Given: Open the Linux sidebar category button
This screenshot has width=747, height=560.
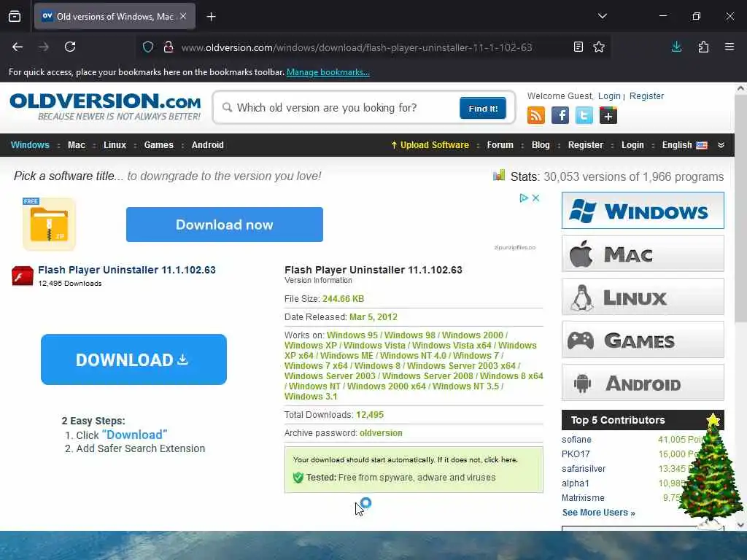Looking at the screenshot, I should [x=643, y=297].
